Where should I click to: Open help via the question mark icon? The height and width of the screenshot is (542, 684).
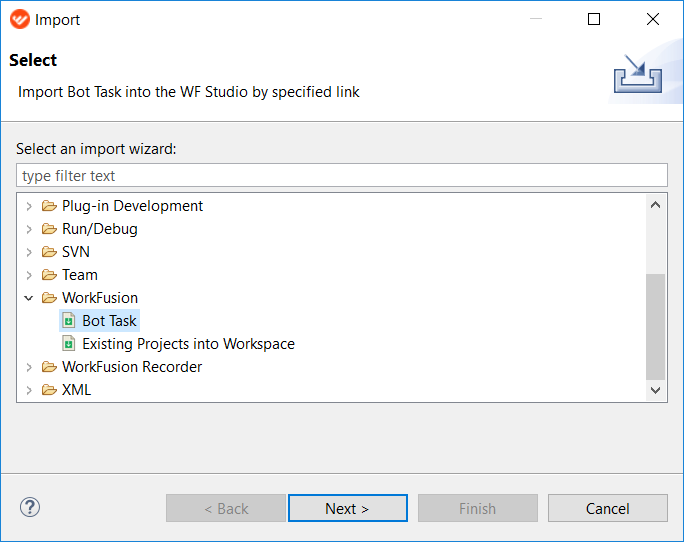point(30,507)
